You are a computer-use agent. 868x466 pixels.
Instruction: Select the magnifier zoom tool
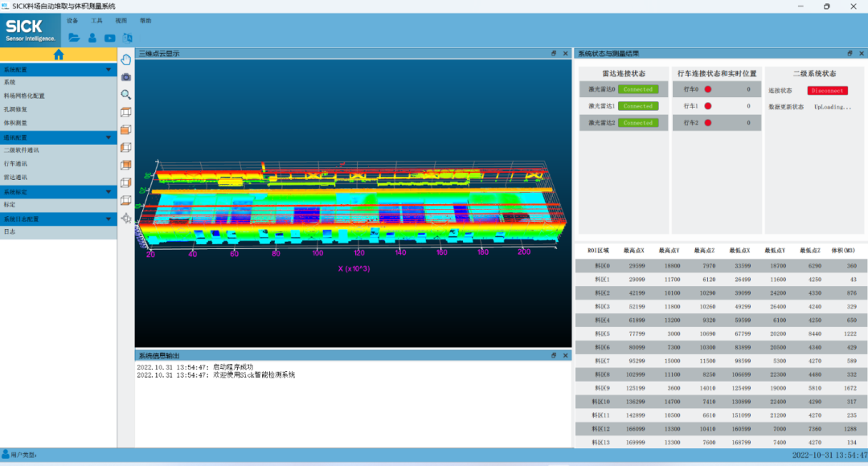click(126, 95)
